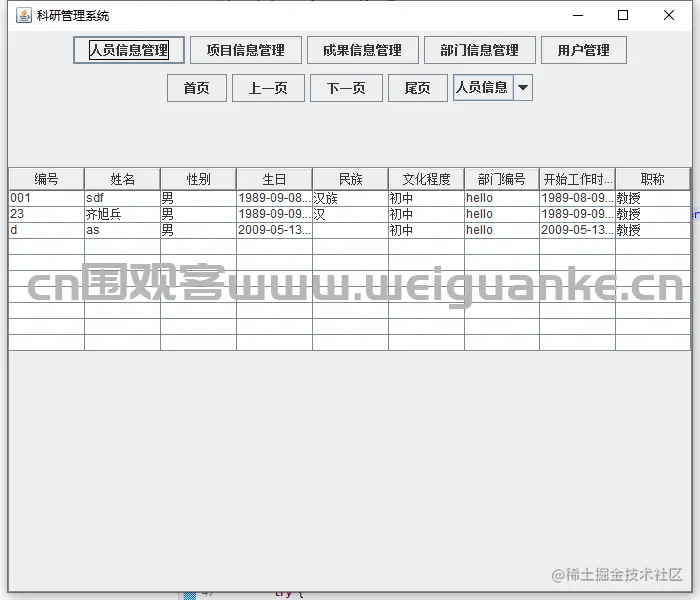Maximize the 科研管理系统 window

(623, 16)
